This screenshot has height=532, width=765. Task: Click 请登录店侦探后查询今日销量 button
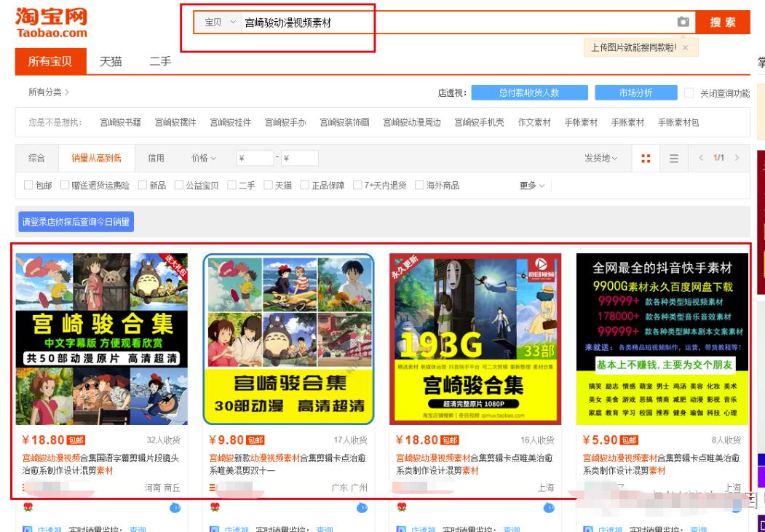click(76, 222)
